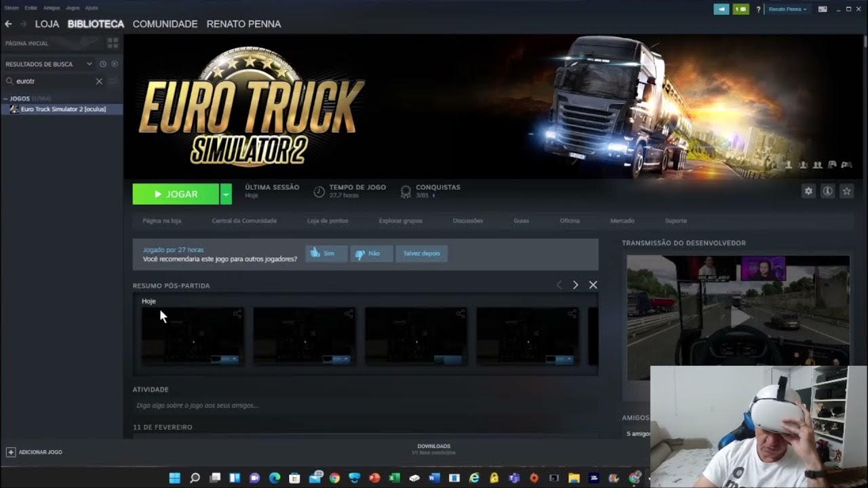Click the search field containing eurotr
This screenshot has width=868, height=488.
(x=54, y=81)
